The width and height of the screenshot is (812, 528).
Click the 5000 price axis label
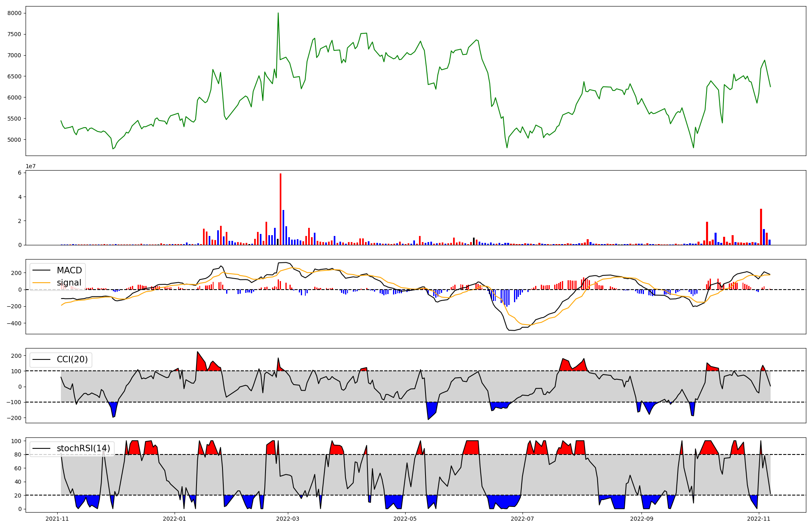[x=15, y=140]
